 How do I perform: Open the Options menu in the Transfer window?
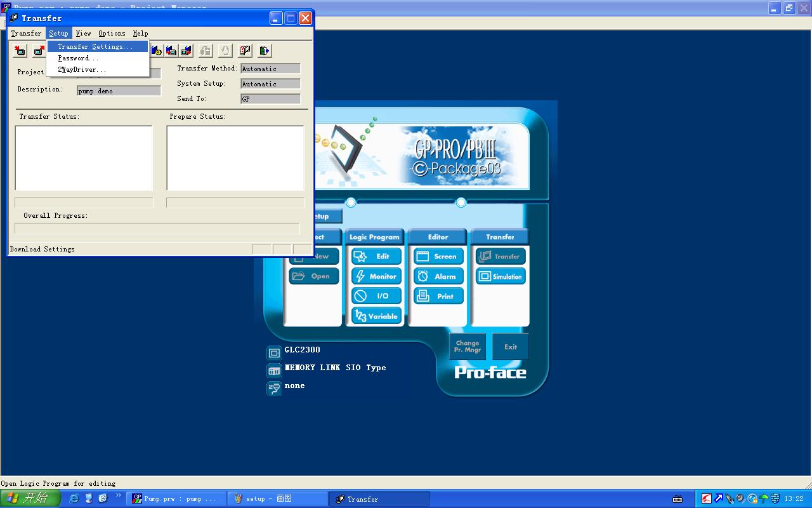(112, 34)
